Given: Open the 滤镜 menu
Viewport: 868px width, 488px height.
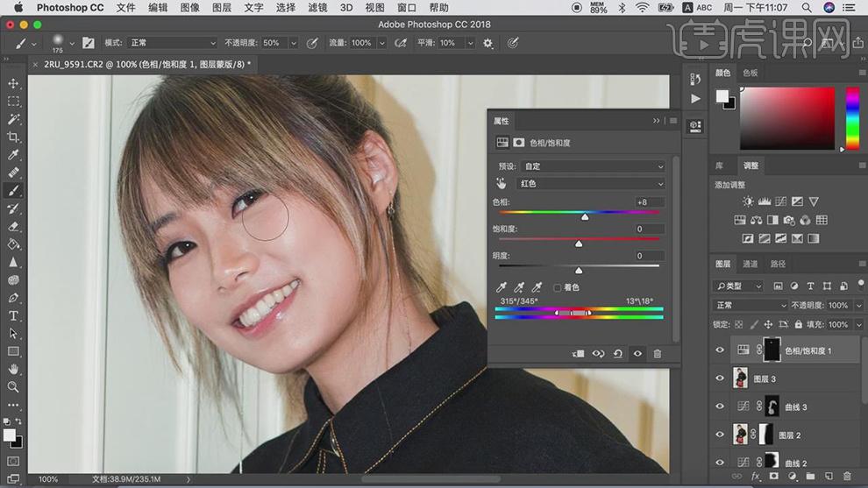Looking at the screenshot, I should click(x=317, y=8).
